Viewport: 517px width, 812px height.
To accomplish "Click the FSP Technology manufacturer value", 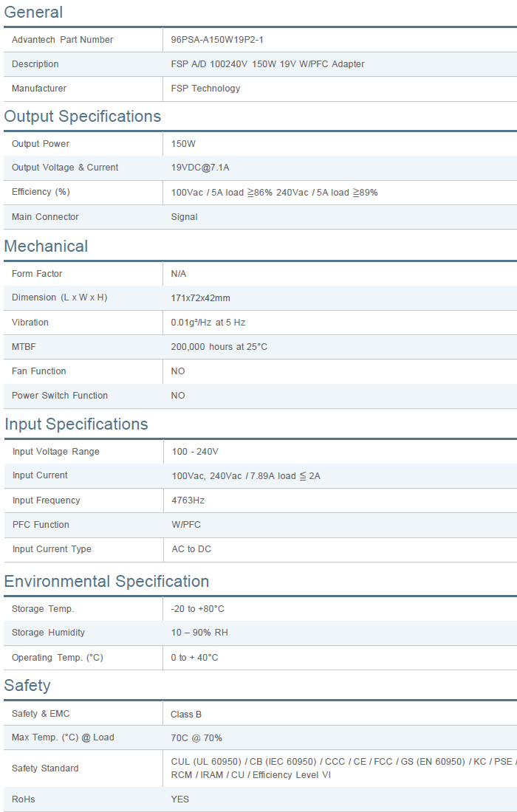I will point(205,89).
